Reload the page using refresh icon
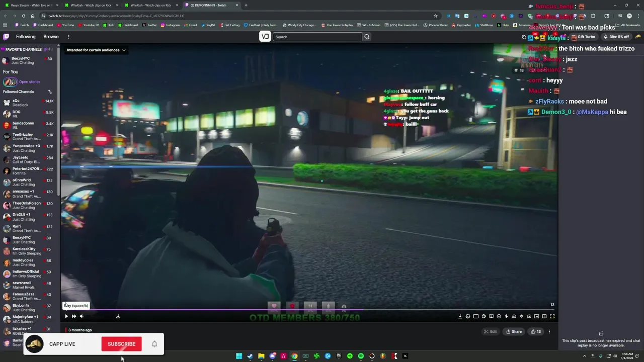The image size is (644, 362). tap(23, 16)
